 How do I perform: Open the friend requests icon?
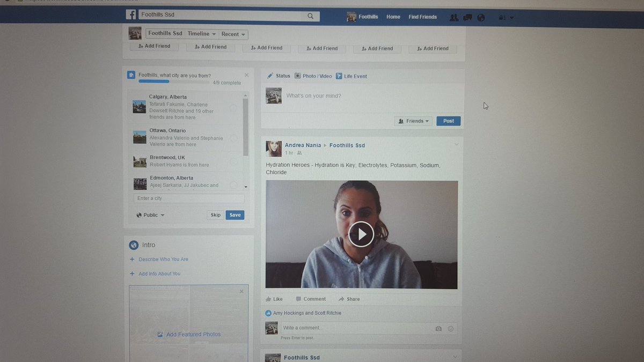pyautogui.click(x=454, y=18)
